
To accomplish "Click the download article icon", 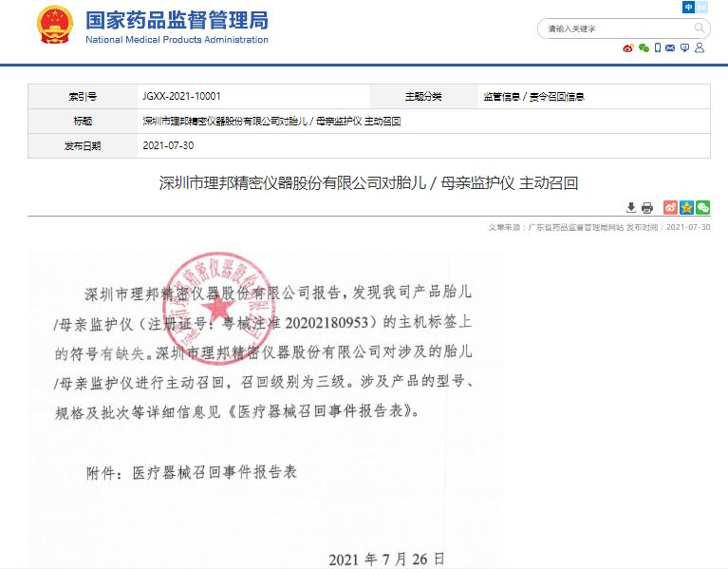I will (631, 208).
